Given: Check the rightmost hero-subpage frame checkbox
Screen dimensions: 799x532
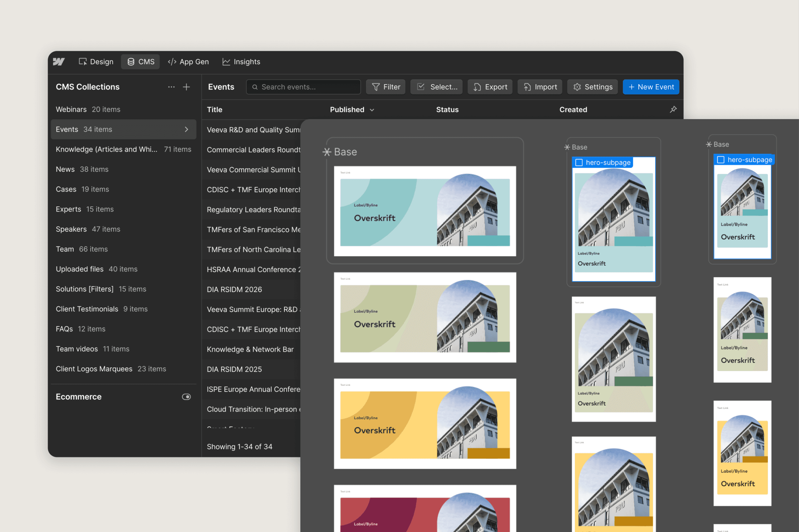Looking at the screenshot, I should 721,160.
